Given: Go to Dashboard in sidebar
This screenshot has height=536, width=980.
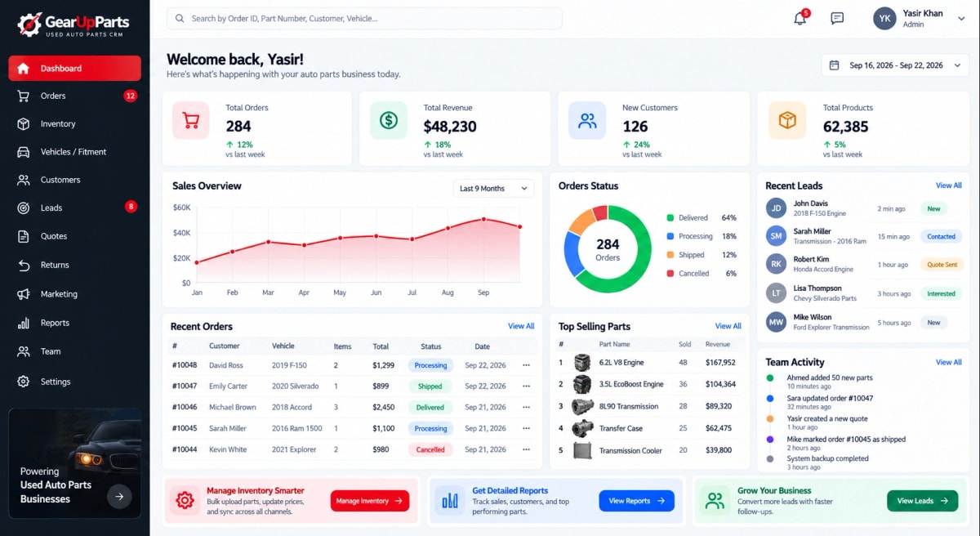Looking at the screenshot, I should click(x=74, y=69).
